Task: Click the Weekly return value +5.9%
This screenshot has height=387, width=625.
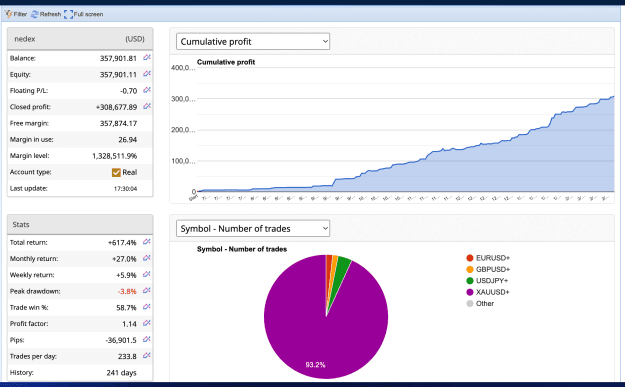Action: click(126, 275)
